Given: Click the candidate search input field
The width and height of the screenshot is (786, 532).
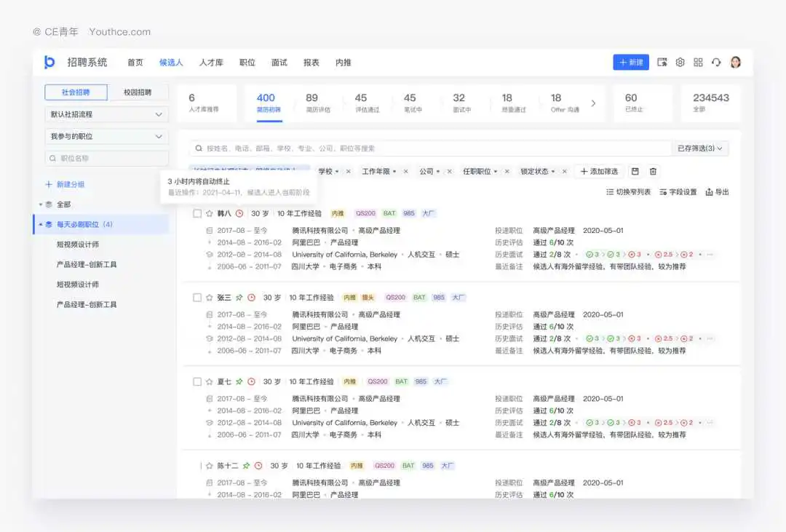Looking at the screenshot, I should click(x=429, y=148).
